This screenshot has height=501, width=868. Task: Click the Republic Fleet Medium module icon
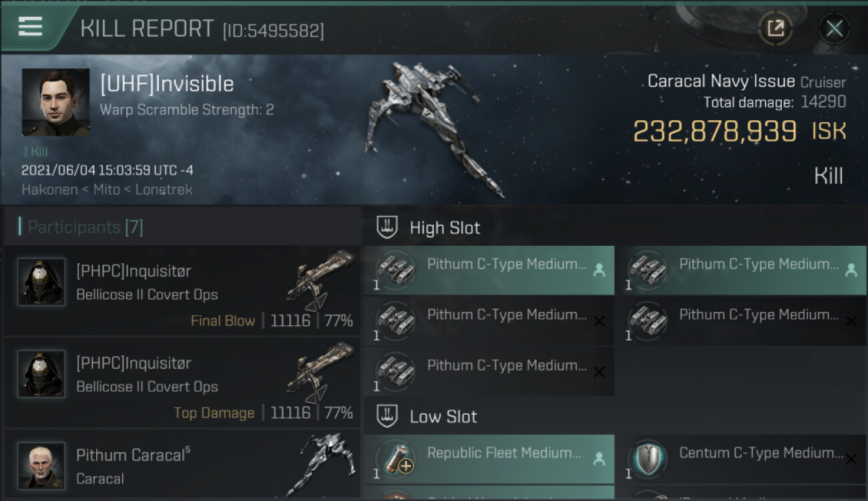pos(395,460)
